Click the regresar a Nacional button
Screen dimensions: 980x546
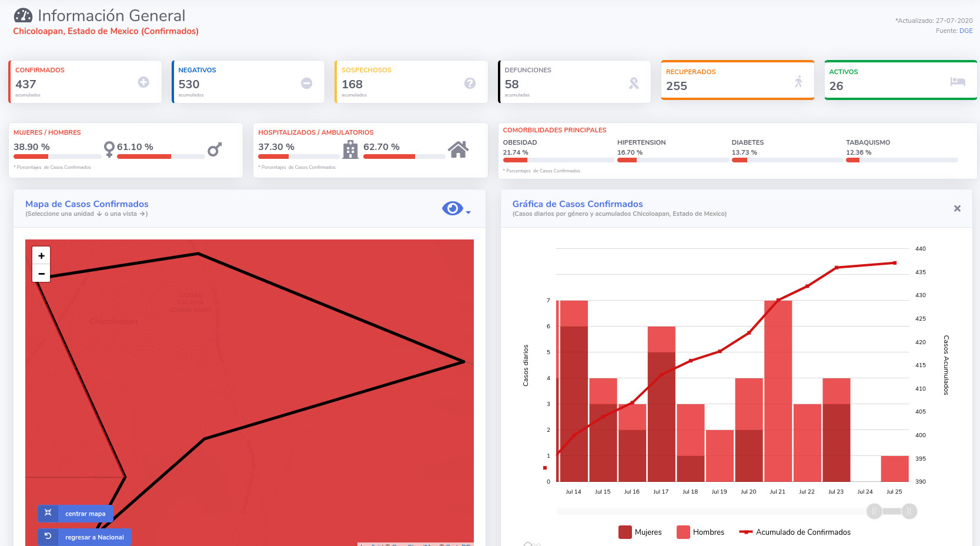(84, 537)
